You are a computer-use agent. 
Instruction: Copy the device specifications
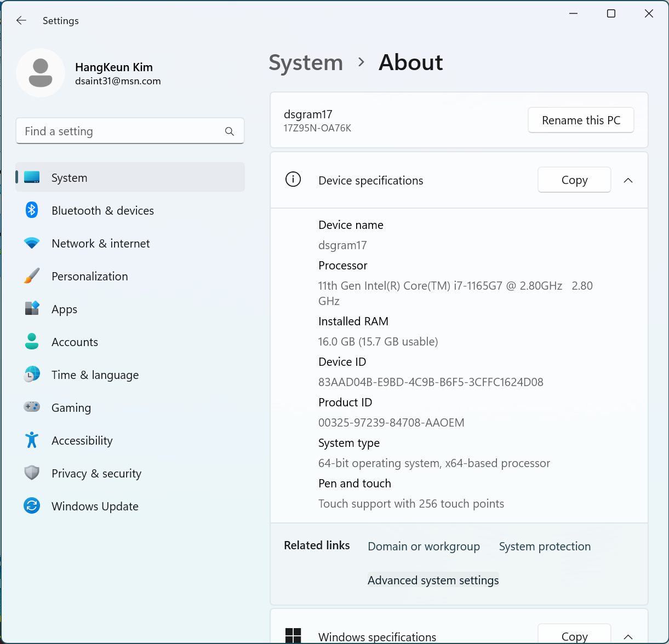pyautogui.click(x=574, y=180)
